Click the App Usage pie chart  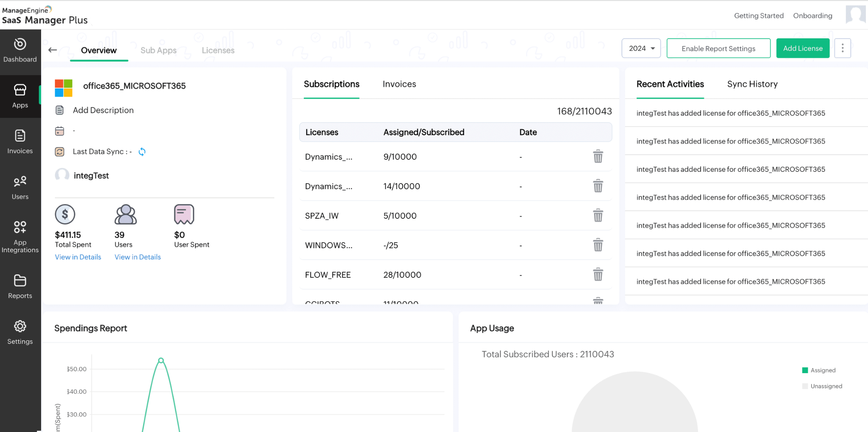click(x=635, y=402)
